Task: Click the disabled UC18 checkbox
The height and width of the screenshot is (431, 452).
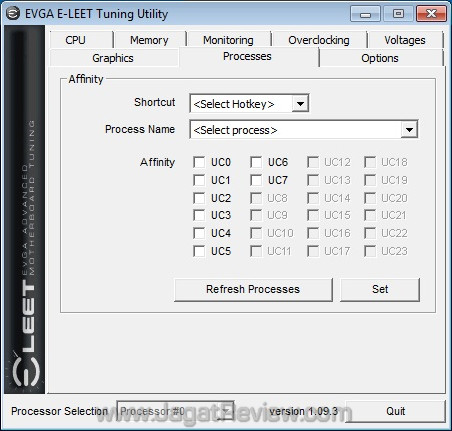Action: tap(370, 162)
